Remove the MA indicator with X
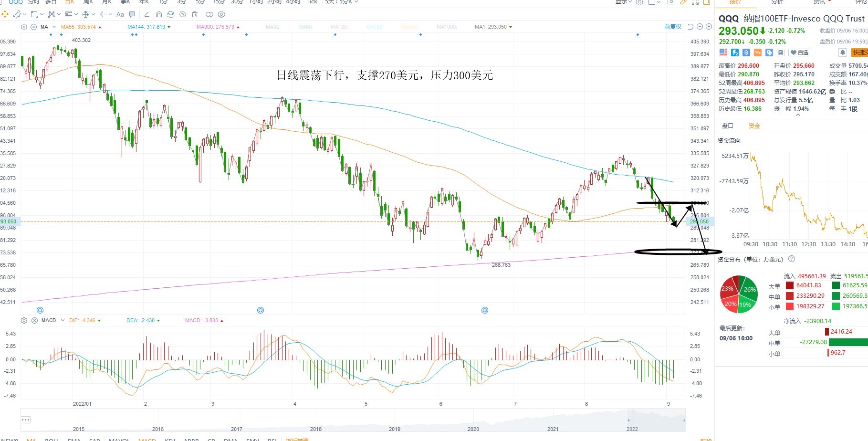This screenshot has width=868, height=441. coord(34,27)
